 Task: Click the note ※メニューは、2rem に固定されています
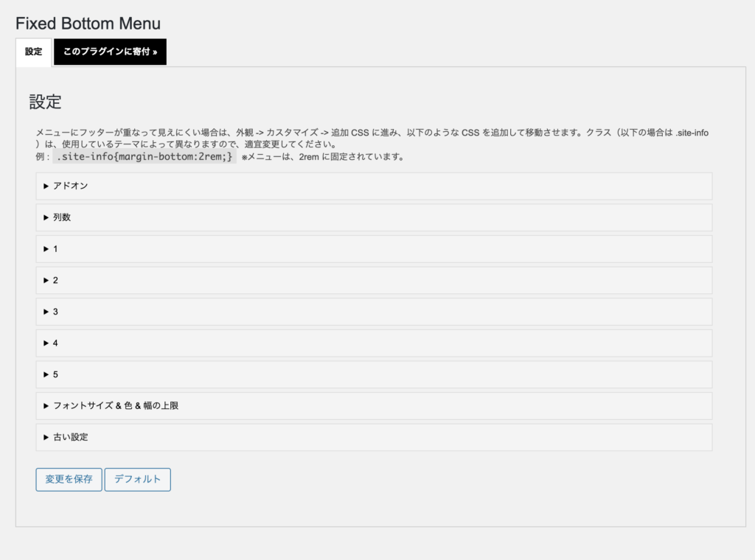coord(323,157)
